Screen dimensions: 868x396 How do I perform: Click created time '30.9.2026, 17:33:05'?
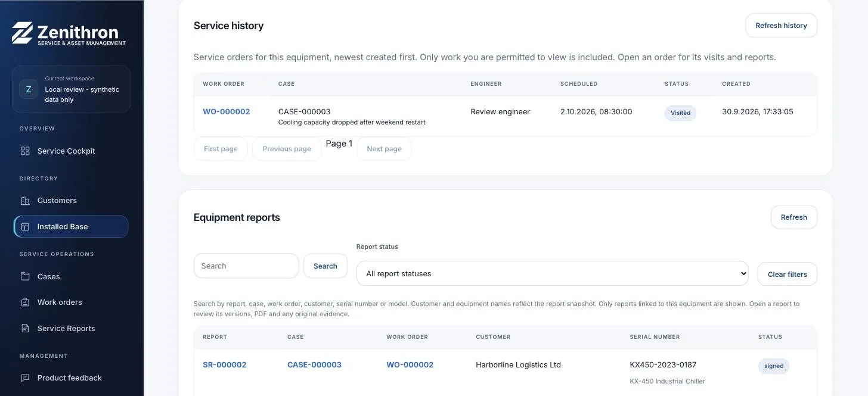click(x=758, y=112)
